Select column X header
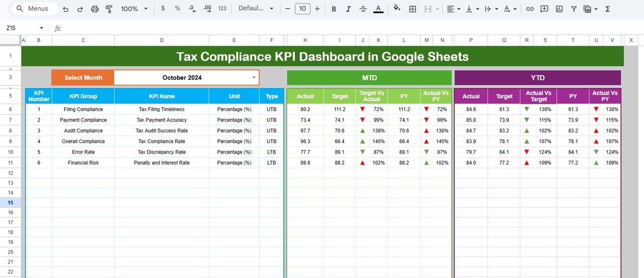 [x=631, y=40]
